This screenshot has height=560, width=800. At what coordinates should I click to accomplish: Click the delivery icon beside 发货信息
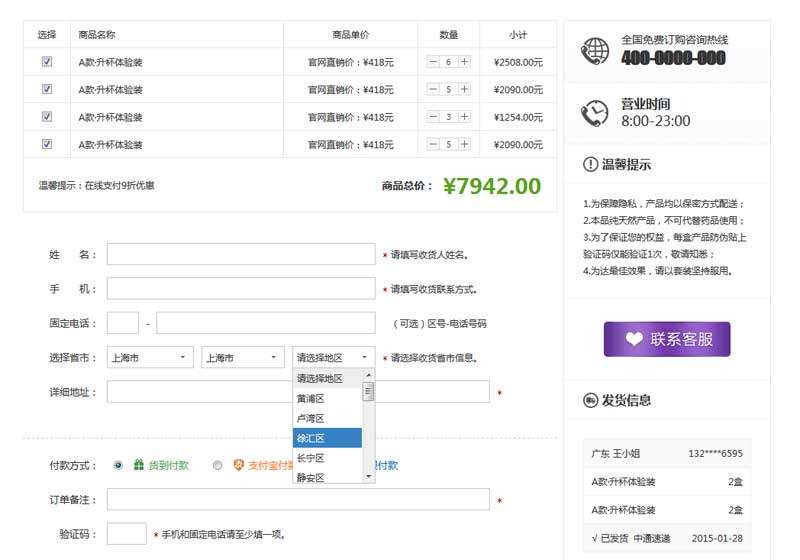click(590, 400)
